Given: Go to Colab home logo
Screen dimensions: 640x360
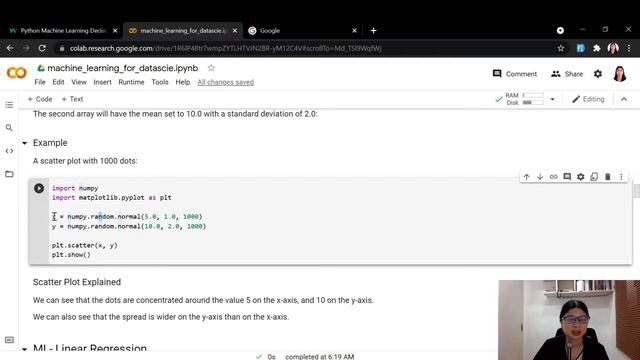Looking at the screenshot, I should (x=17, y=73).
